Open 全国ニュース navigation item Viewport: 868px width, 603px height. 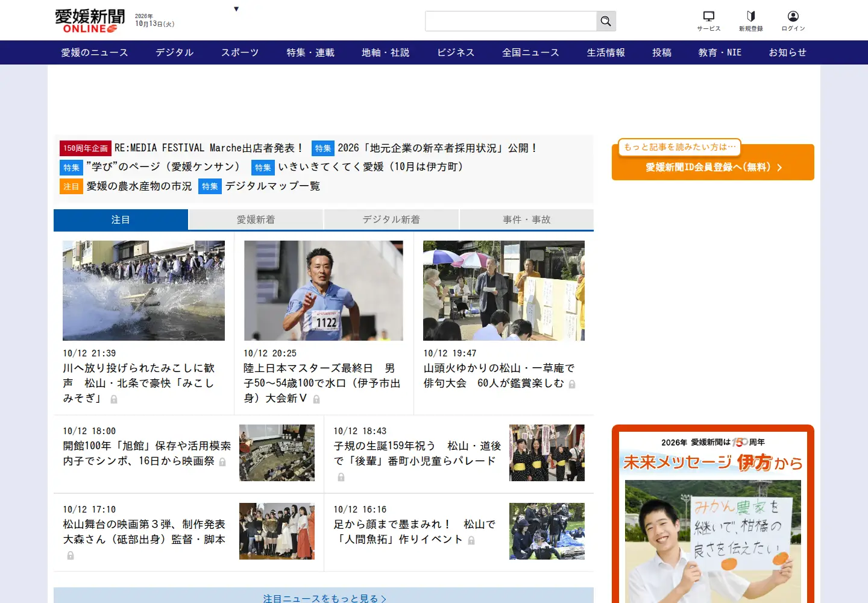[530, 52]
